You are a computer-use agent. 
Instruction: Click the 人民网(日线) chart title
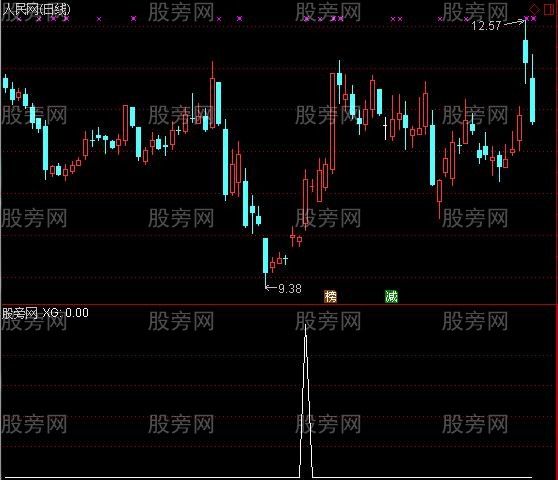point(36,10)
